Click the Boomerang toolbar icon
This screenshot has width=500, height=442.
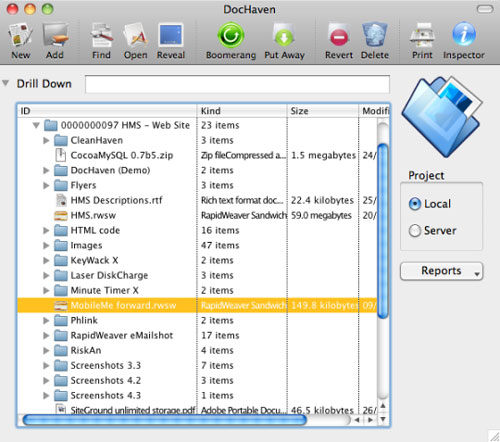pyautogui.click(x=231, y=35)
